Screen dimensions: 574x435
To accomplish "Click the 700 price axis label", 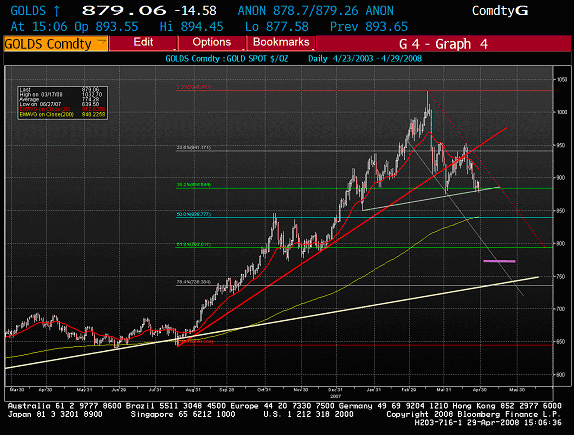I will point(561,309).
